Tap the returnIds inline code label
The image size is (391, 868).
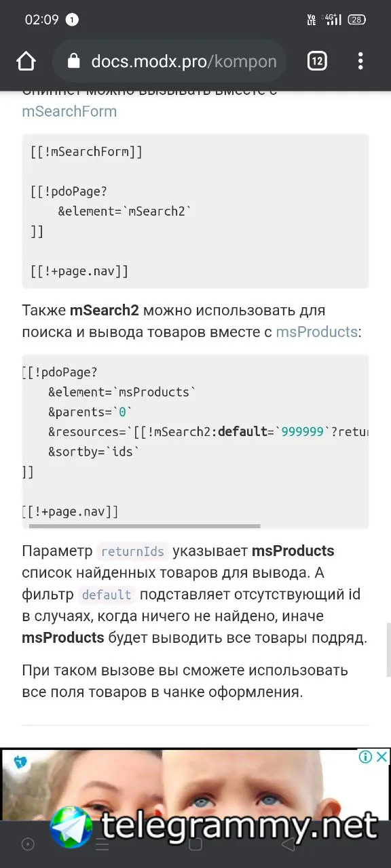coord(133,551)
